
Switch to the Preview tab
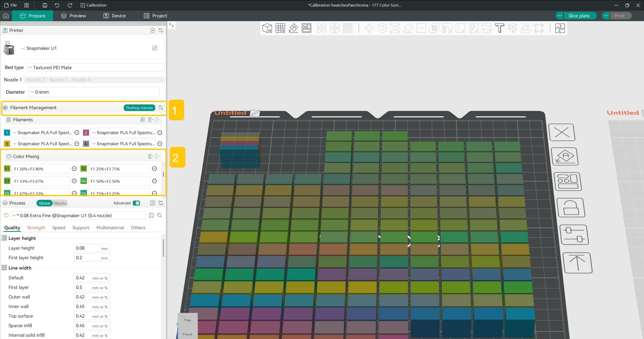(73, 16)
